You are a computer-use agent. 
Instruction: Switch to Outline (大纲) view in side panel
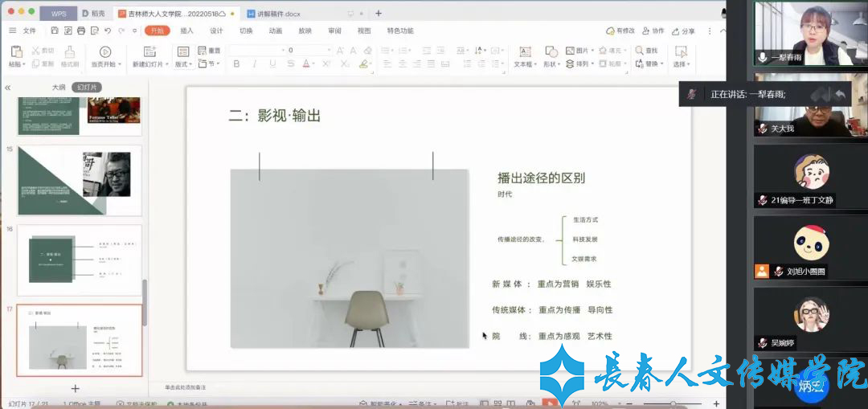pyautogui.click(x=59, y=88)
